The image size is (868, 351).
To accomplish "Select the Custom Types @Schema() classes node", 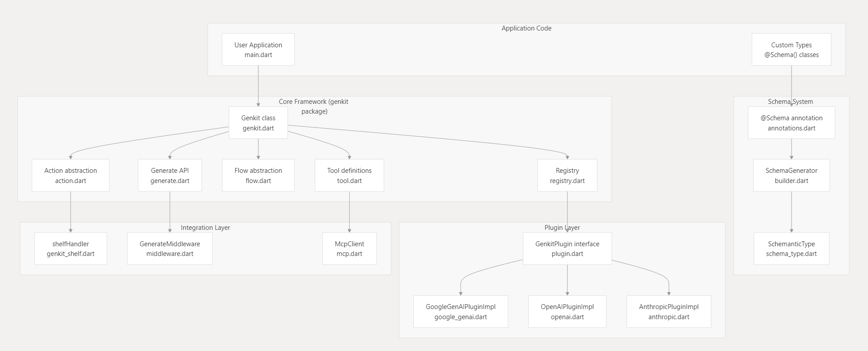I will pos(791,50).
